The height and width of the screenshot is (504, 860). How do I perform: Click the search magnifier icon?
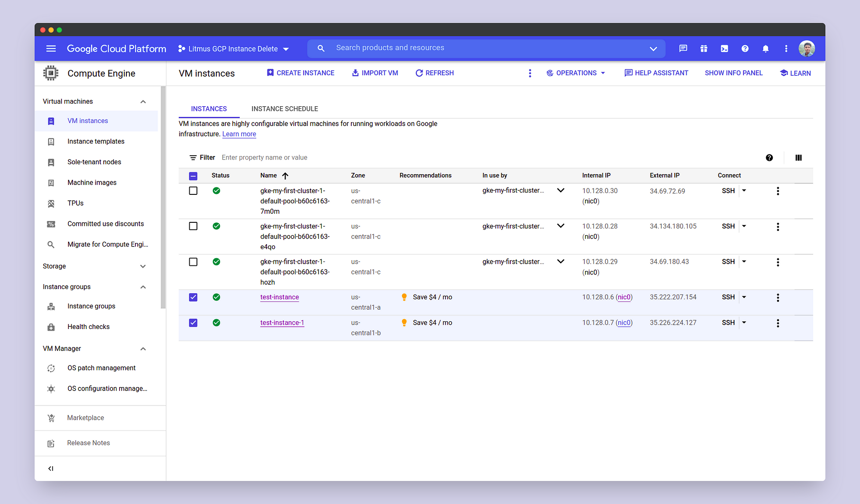coord(321,49)
